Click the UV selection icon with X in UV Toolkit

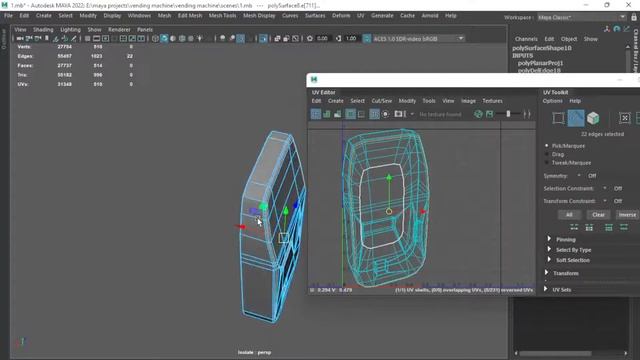tap(624, 118)
